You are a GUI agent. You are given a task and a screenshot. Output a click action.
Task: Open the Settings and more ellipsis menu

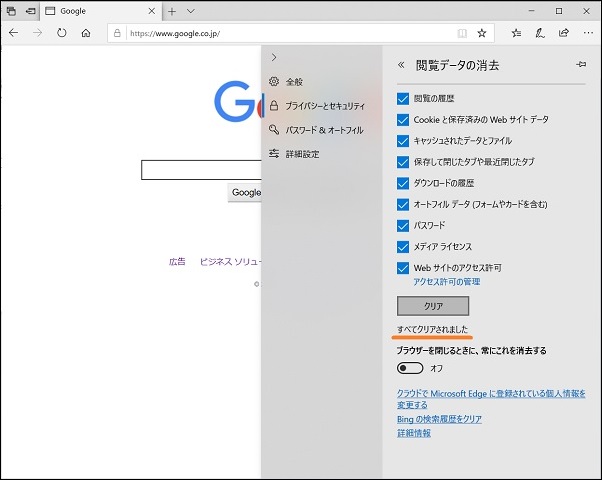(587, 33)
